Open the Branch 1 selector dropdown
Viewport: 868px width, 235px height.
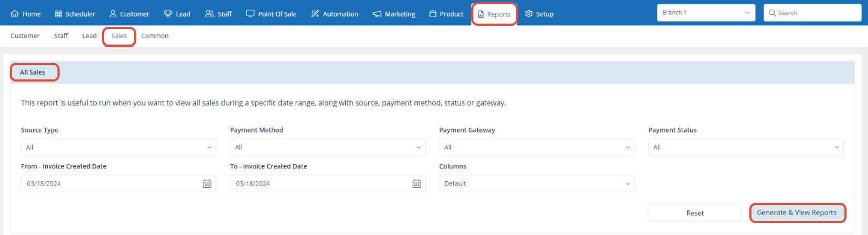(x=706, y=13)
